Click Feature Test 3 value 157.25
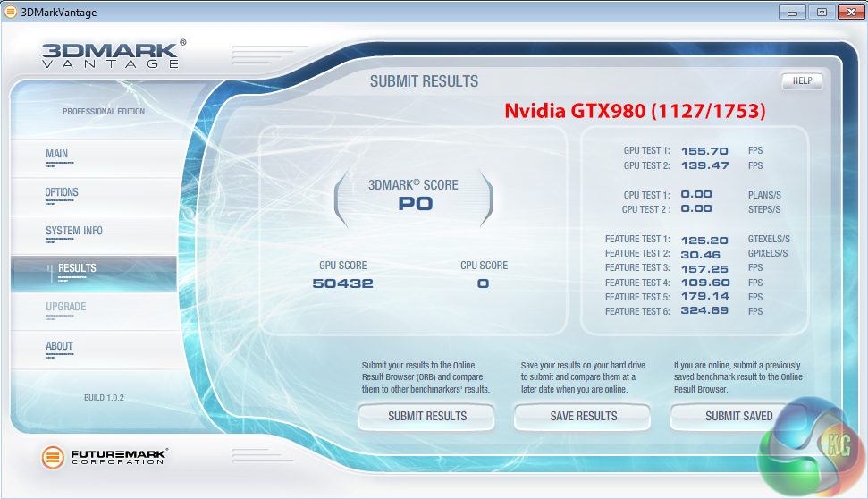The height and width of the screenshot is (499, 868). point(704,269)
